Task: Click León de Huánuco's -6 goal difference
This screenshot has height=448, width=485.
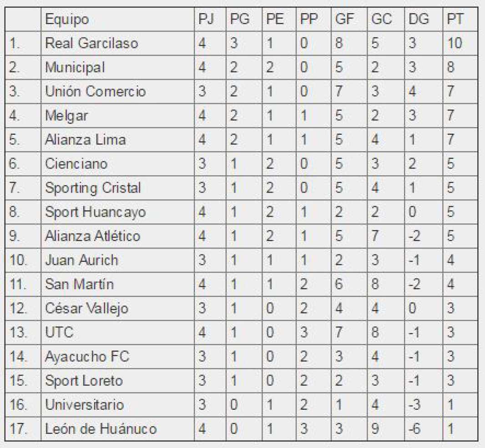Action: pyautogui.click(x=415, y=429)
